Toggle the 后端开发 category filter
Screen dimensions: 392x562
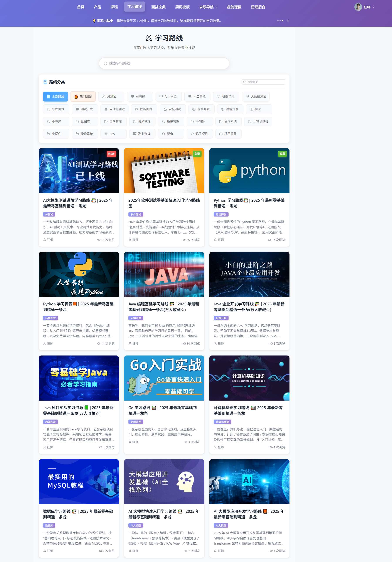click(230, 109)
